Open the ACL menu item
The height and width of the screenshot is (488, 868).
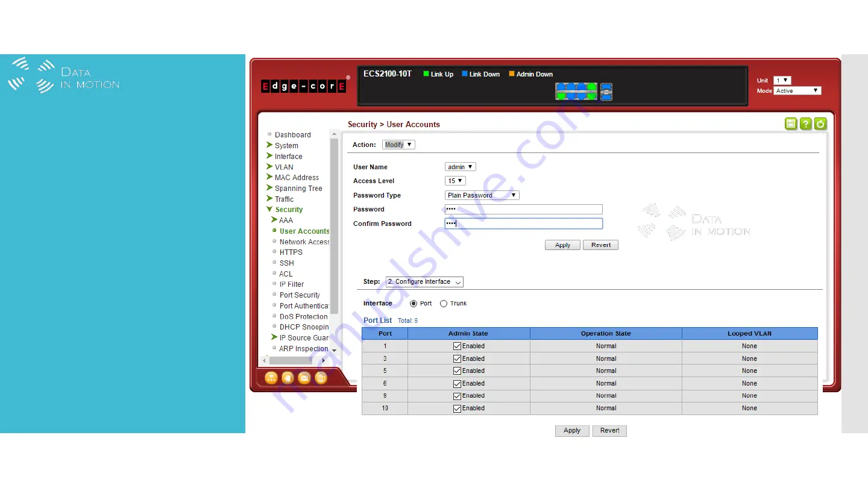[286, 274]
